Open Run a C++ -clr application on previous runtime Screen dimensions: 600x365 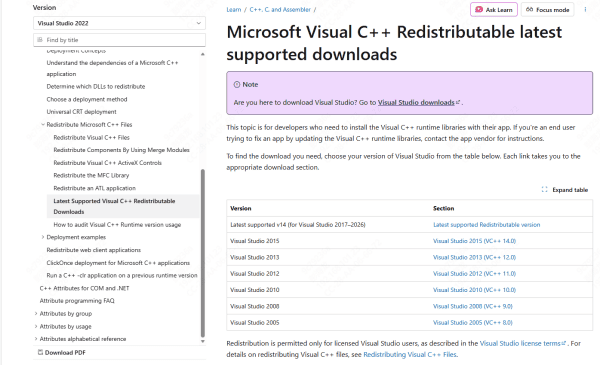(x=122, y=275)
